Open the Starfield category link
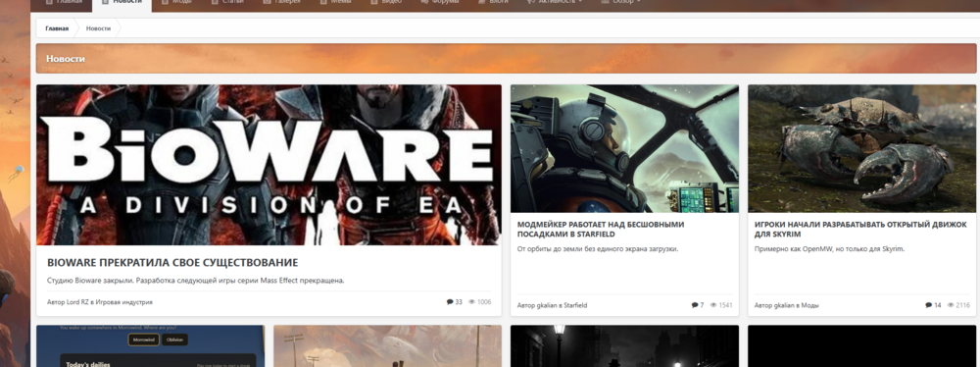The height and width of the screenshot is (367, 980). point(575,305)
